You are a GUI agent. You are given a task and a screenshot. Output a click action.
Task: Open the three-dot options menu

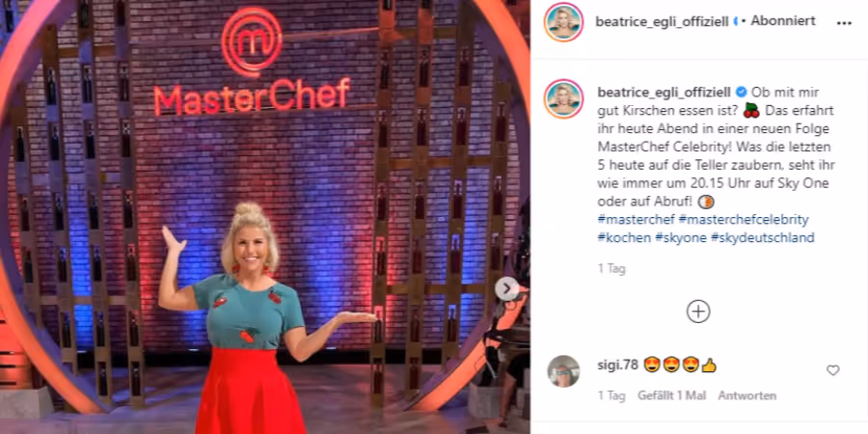point(844,23)
